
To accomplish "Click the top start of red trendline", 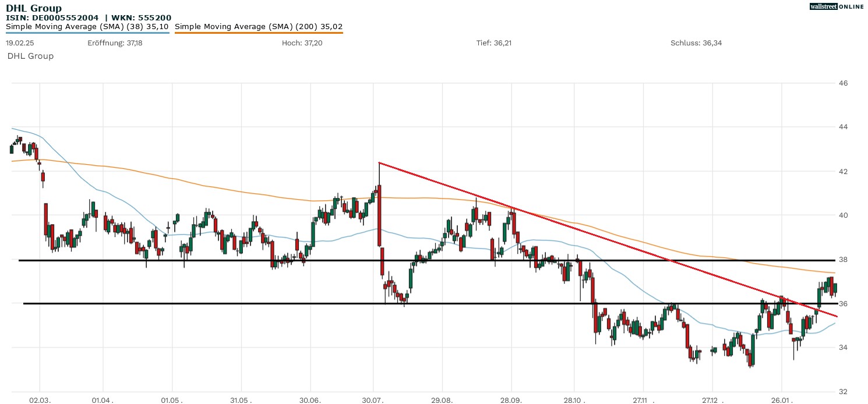I will tap(379, 163).
